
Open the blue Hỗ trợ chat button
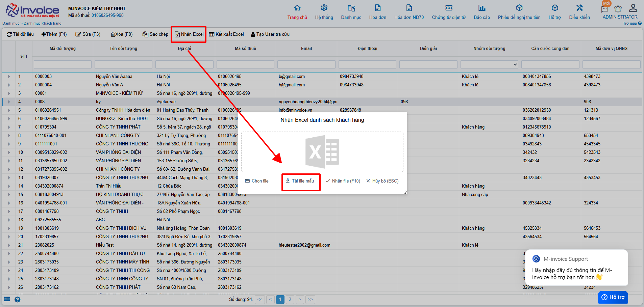coord(613,297)
